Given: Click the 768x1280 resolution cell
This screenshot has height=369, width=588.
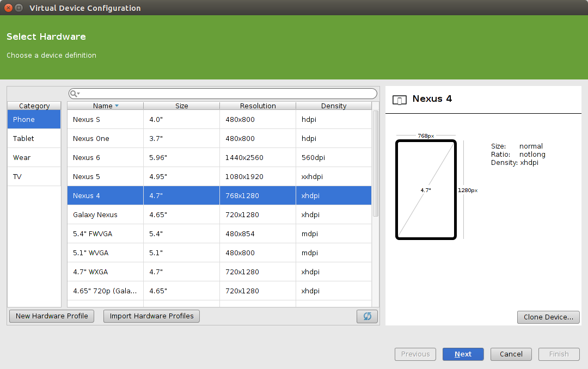Looking at the screenshot, I should 258,196.
